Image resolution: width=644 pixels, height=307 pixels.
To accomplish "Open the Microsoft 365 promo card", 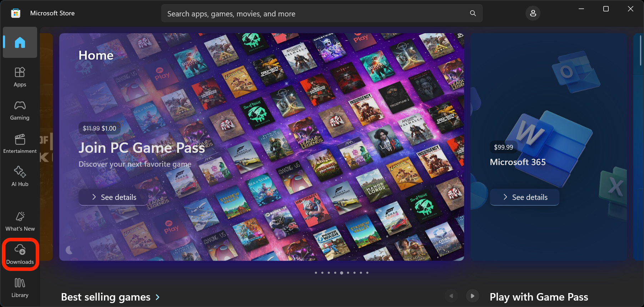I will click(549, 147).
